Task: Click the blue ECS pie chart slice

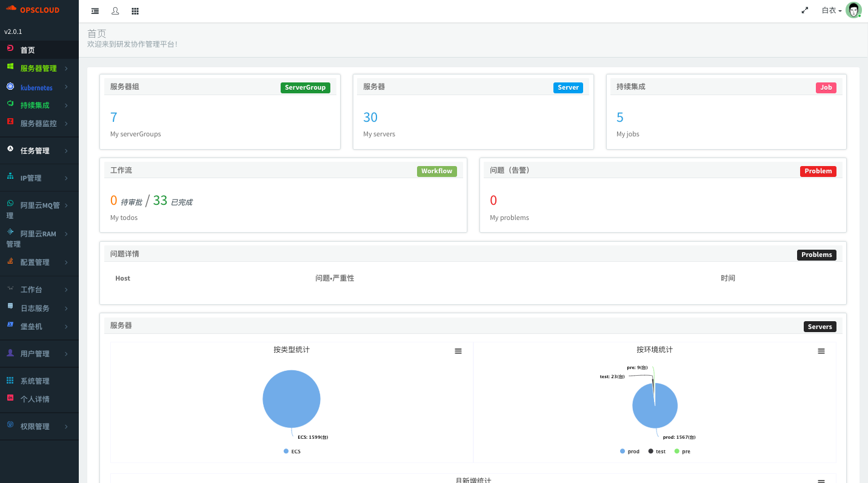Action: pos(292,399)
